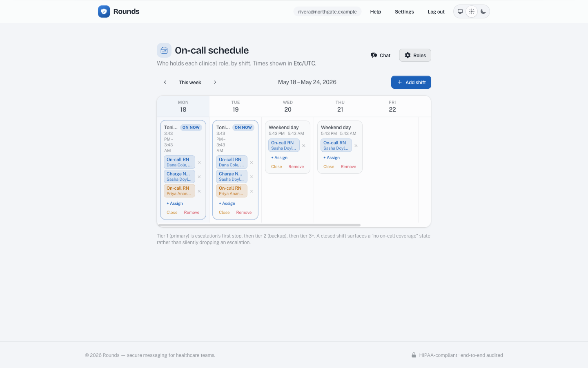The image size is (588, 368).
Task: Unassign Priya Anand from Tuesday's shift
Action: pyautogui.click(x=252, y=191)
